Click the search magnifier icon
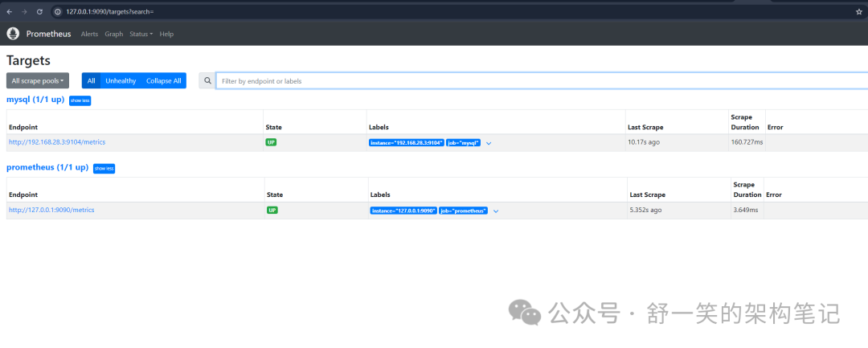This screenshot has width=868, height=348. click(x=207, y=81)
